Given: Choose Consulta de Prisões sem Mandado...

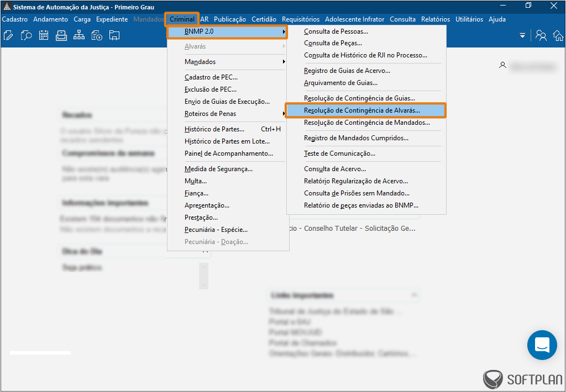Looking at the screenshot, I should coord(366,193).
